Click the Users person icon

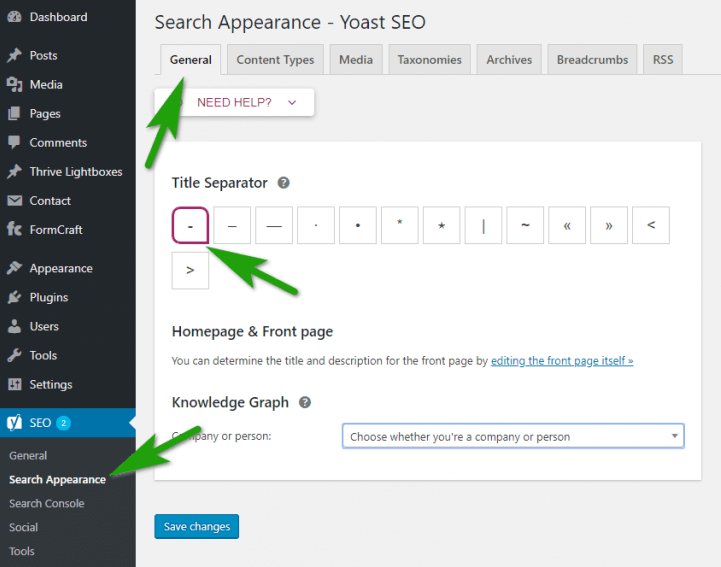pyautogui.click(x=14, y=326)
